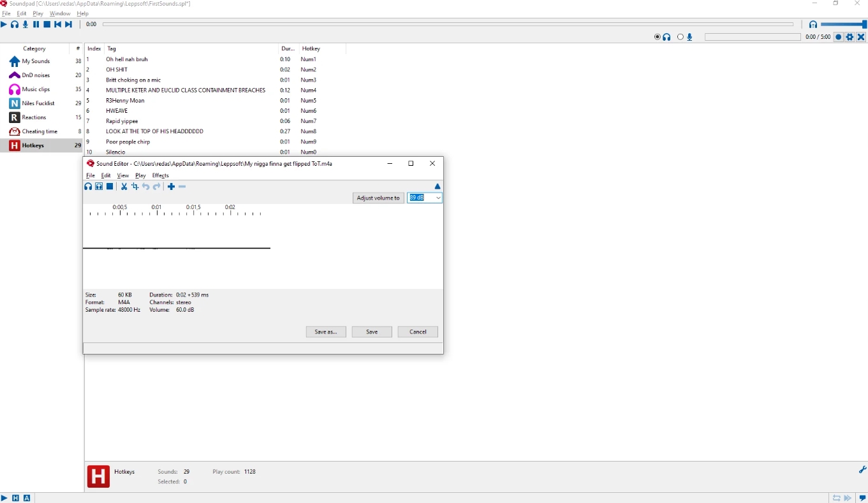Image resolution: width=868 pixels, height=503 pixels.
Task: Play the sound through headphones in Sound Editor
Action: coord(88,187)
